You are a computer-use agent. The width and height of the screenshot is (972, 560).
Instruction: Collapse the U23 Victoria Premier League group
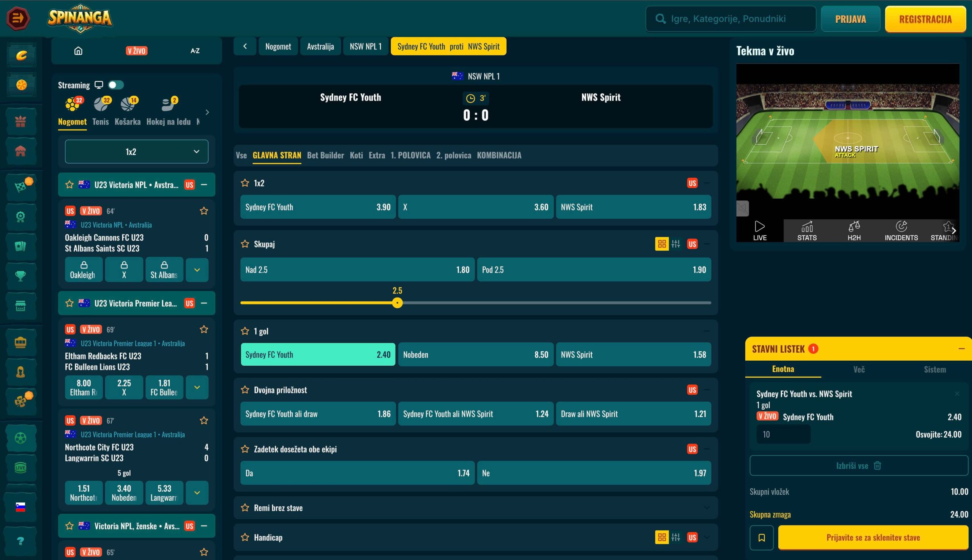coord(204,303)
